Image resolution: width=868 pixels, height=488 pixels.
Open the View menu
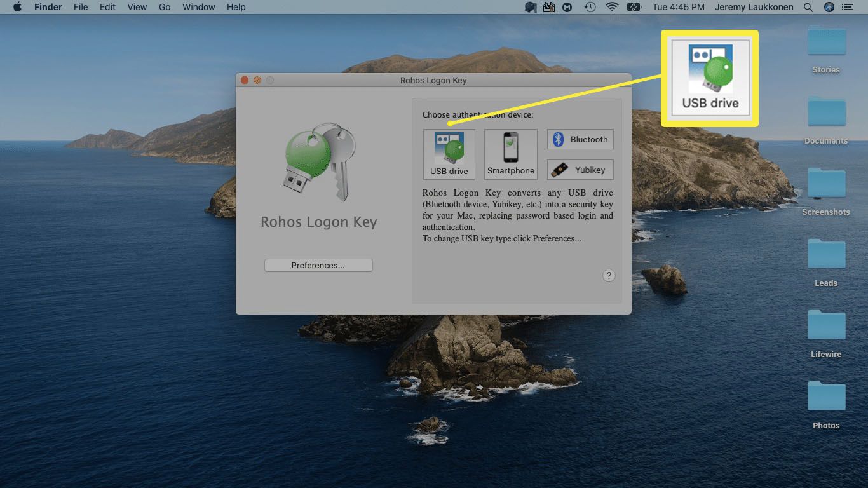tap(137, 7)
